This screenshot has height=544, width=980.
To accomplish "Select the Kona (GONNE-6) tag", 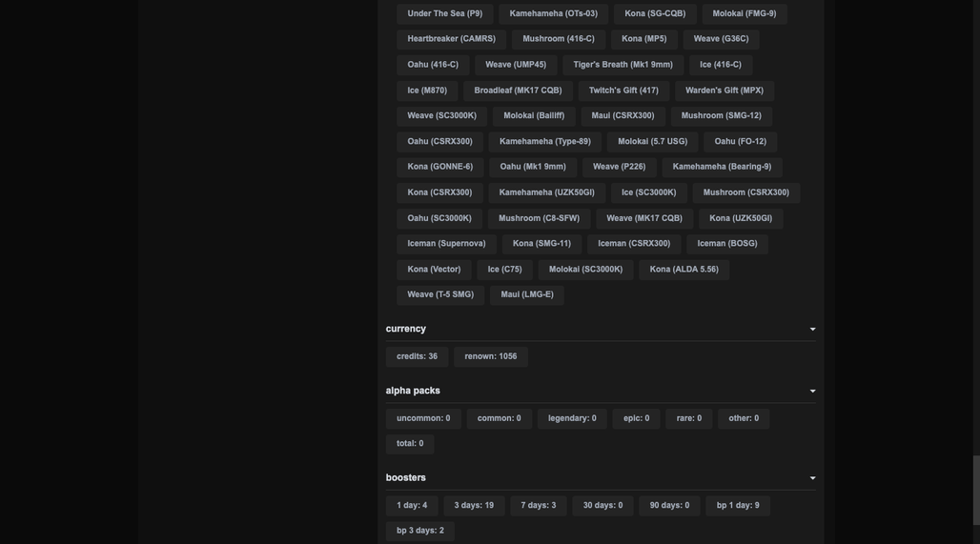I will (x=440, y=167).
